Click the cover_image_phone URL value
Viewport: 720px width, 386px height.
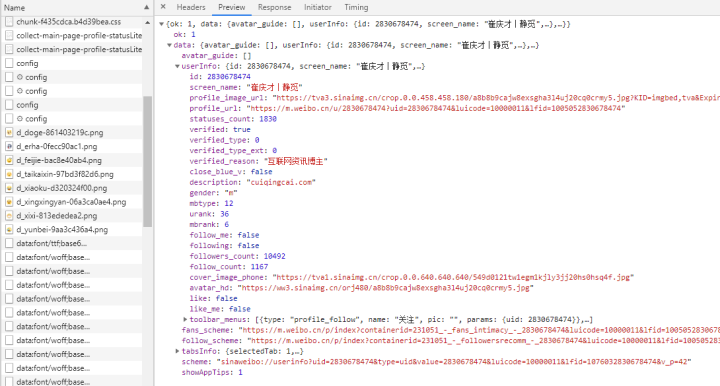pyautogui.click(x=453, y=277)
